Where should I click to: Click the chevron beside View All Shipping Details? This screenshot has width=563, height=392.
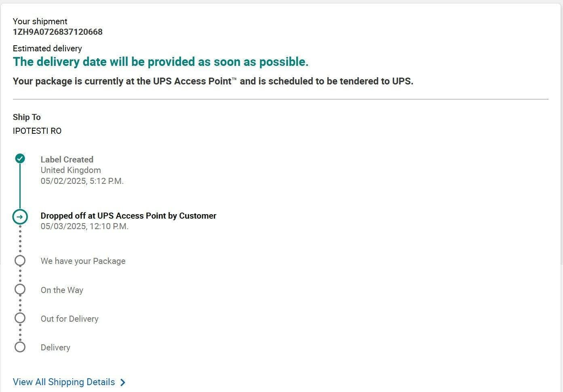click(x=123, y=382)
